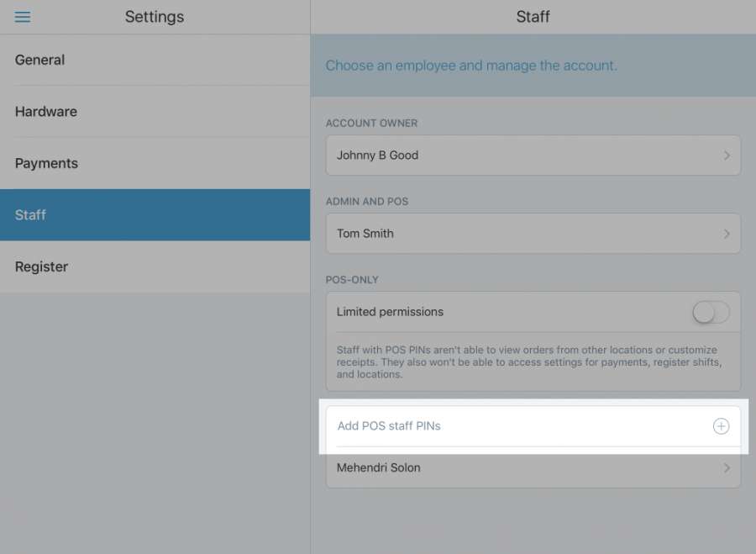This screenshot has width=756, height=554.
Task: Click the 'Choose an employee' banner text
Action: click(x=471, y=66)
